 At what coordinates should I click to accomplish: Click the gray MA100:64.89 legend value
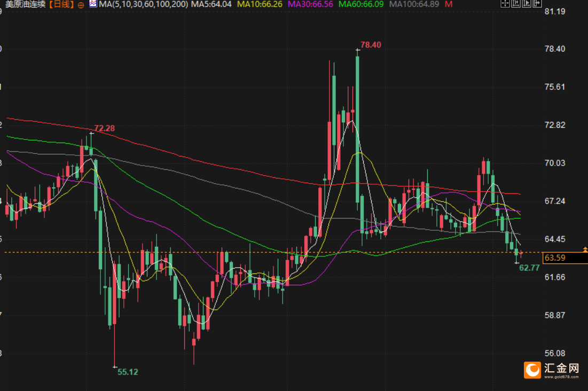click(414, 4)
